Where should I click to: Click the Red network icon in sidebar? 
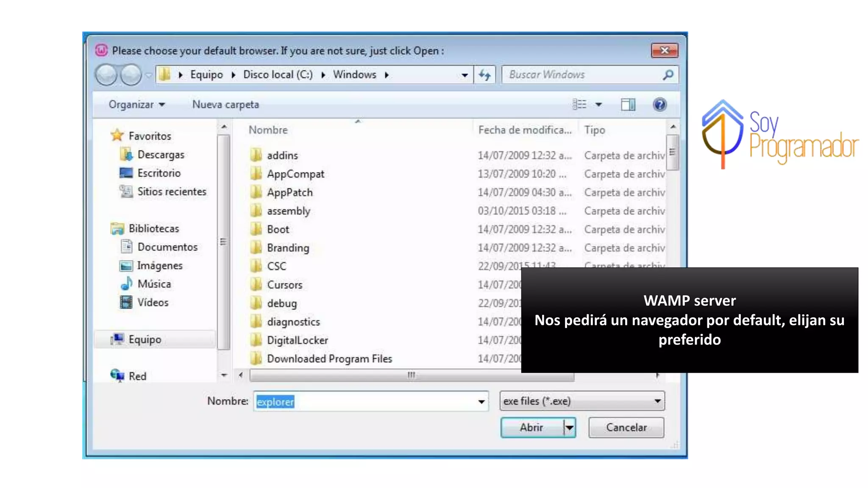[117, 375]
